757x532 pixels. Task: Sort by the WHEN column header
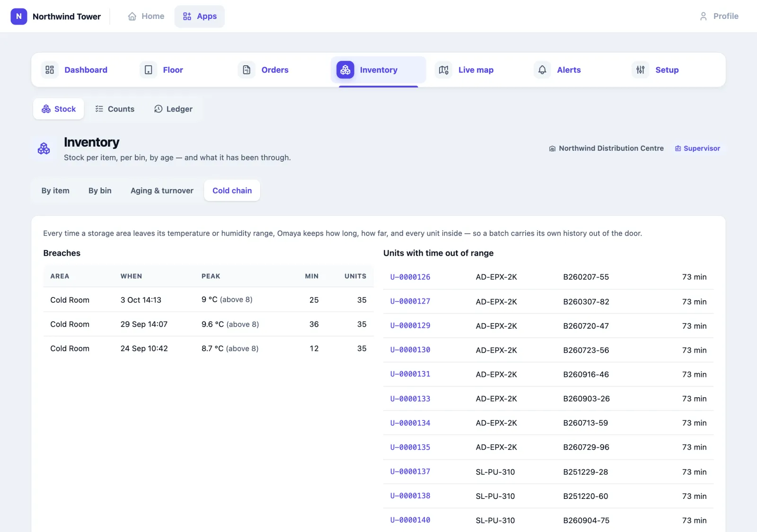coord(131,276)
